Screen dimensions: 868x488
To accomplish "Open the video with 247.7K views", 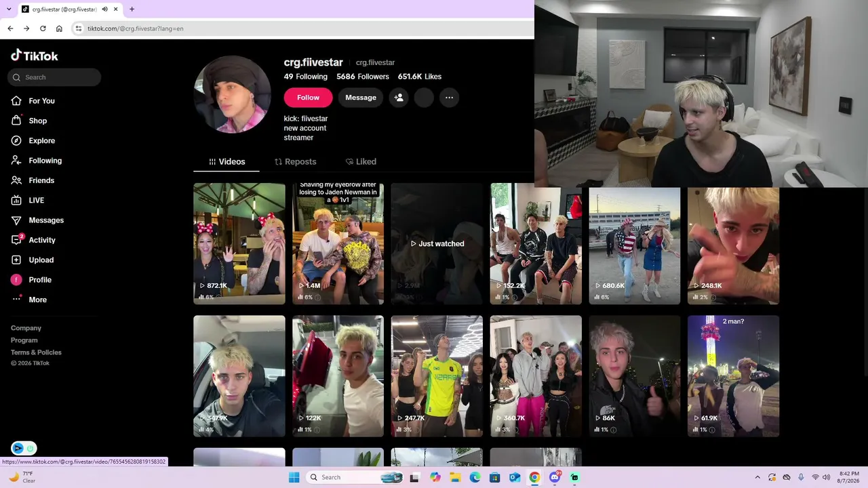I will [x=437, y=376].
